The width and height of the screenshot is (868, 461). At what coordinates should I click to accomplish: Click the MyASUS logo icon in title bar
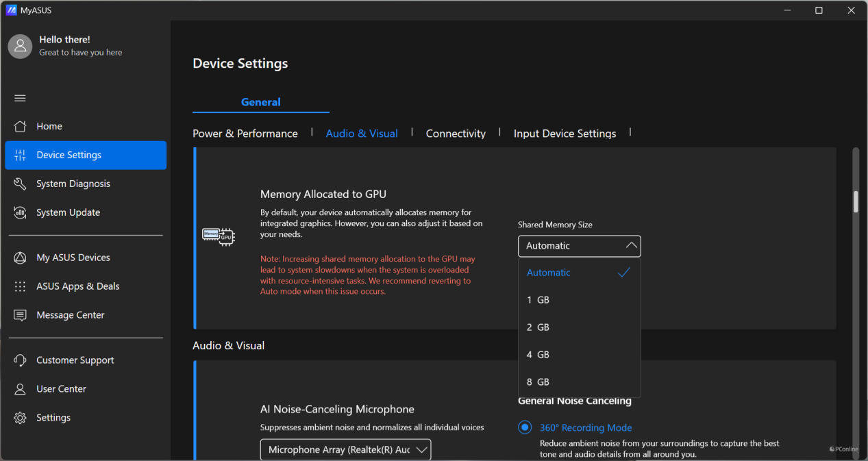coord(11,10)
